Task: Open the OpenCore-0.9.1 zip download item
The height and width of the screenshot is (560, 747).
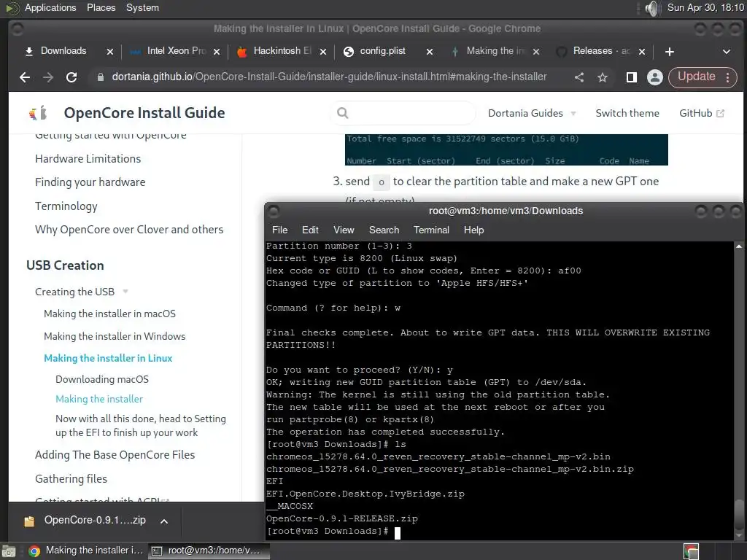Action: [85, 521]
